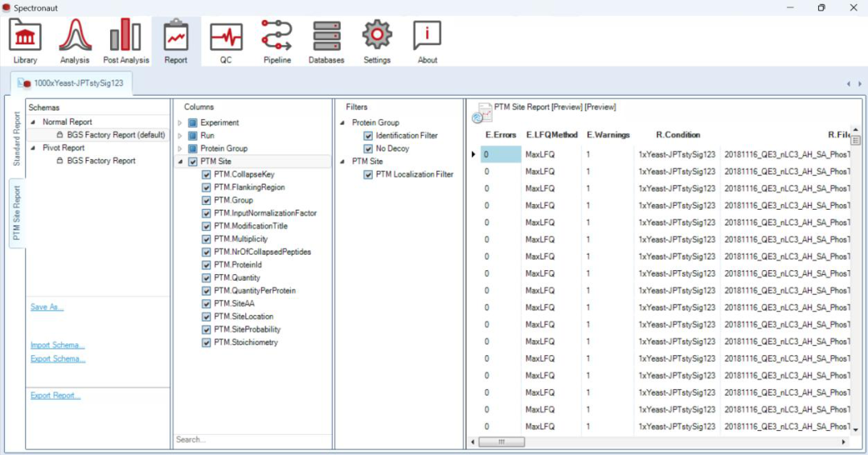868x455 pixels.
Task: Collapse the Pivot Report schema node
Action: 33,148
